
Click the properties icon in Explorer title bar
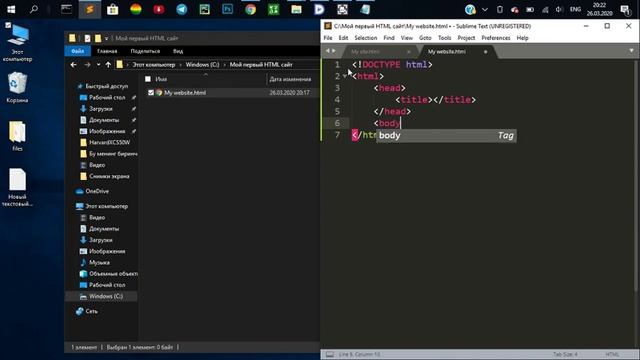pyautogui.click(x=87, y=38)
